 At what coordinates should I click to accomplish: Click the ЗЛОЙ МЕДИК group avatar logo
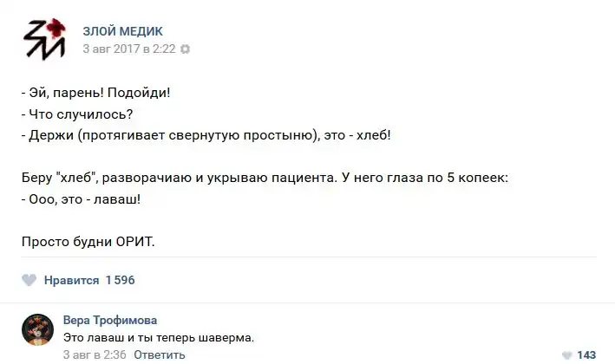tap(43, 40)
